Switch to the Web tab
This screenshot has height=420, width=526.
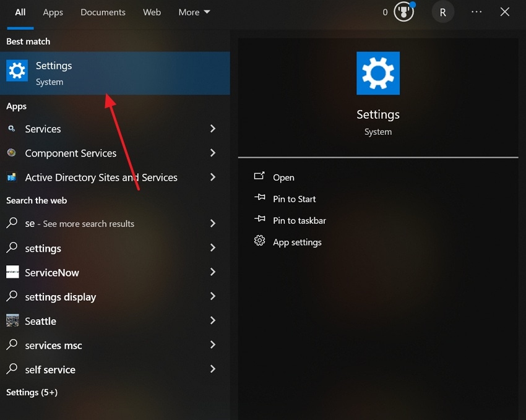click(x=152, y=12)
